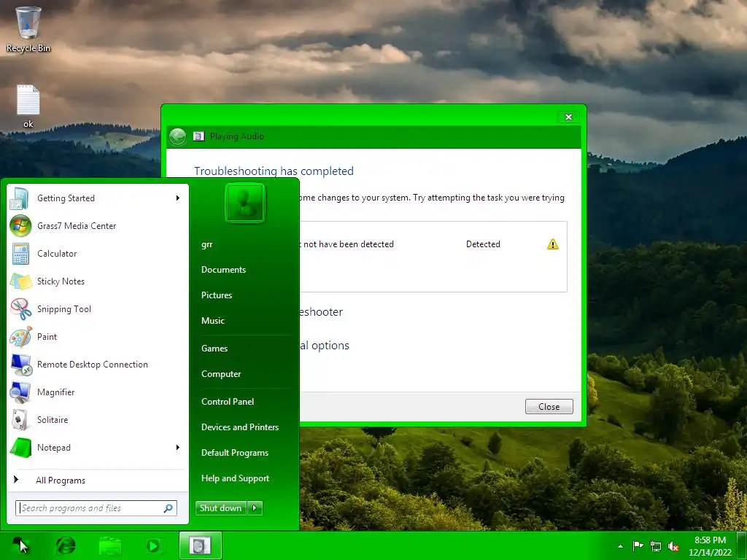Open Recycle Bin on desktop
747x560 pixels.
coord(28,29)
